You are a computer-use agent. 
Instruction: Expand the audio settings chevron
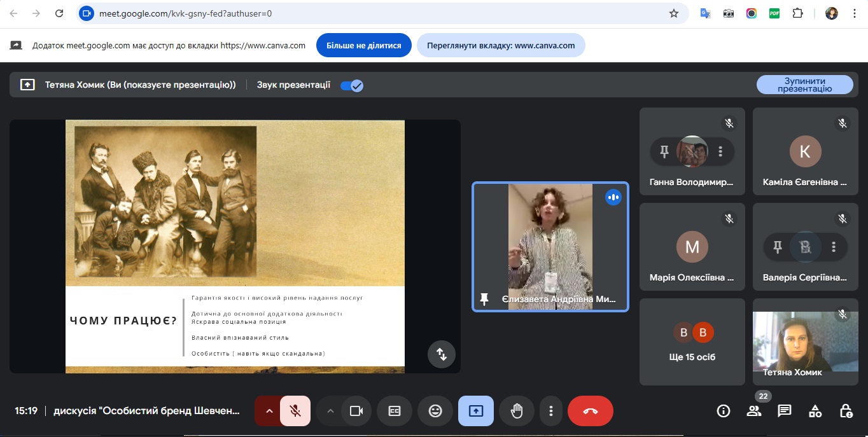coord(269,411)
